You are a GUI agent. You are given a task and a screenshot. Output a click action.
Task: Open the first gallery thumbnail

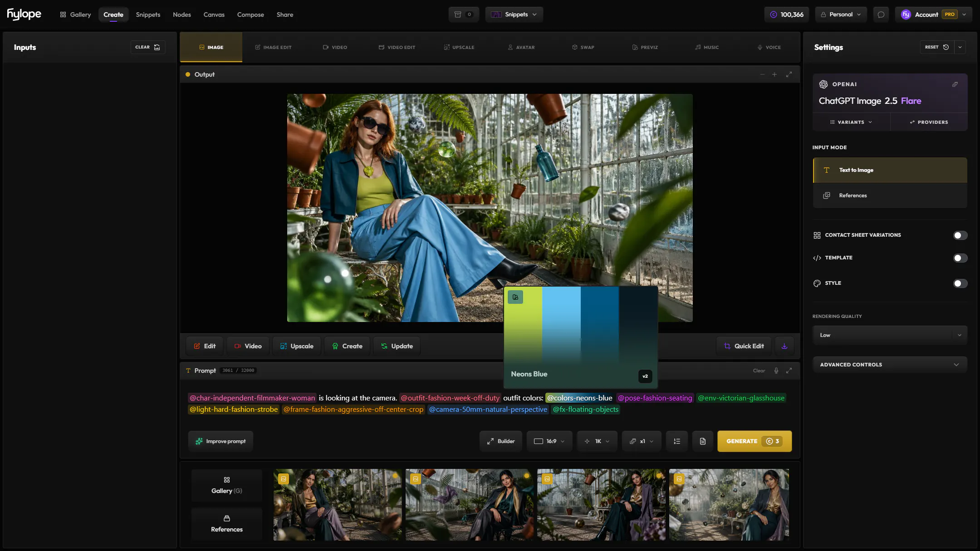337,505
